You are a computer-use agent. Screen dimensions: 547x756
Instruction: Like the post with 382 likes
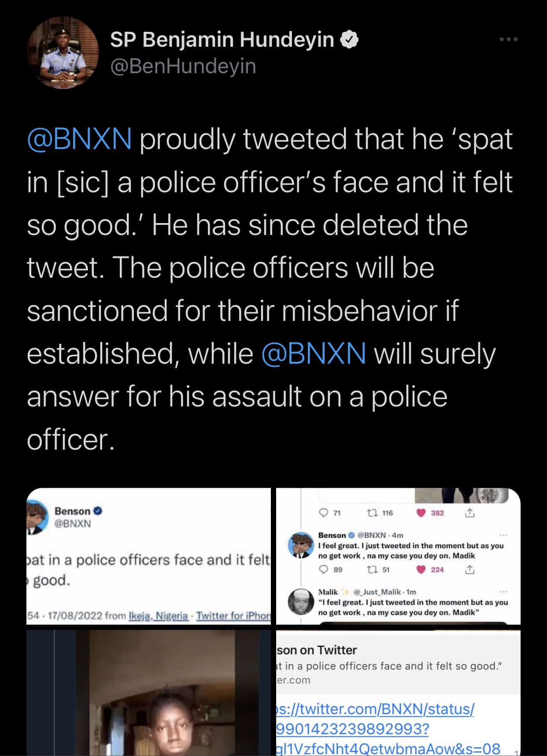421,513
